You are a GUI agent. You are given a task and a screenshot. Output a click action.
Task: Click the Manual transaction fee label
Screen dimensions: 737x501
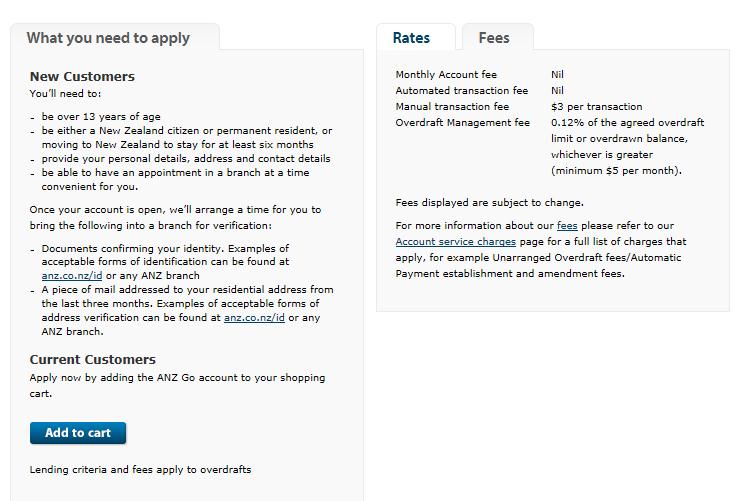(x=452, y=107)
